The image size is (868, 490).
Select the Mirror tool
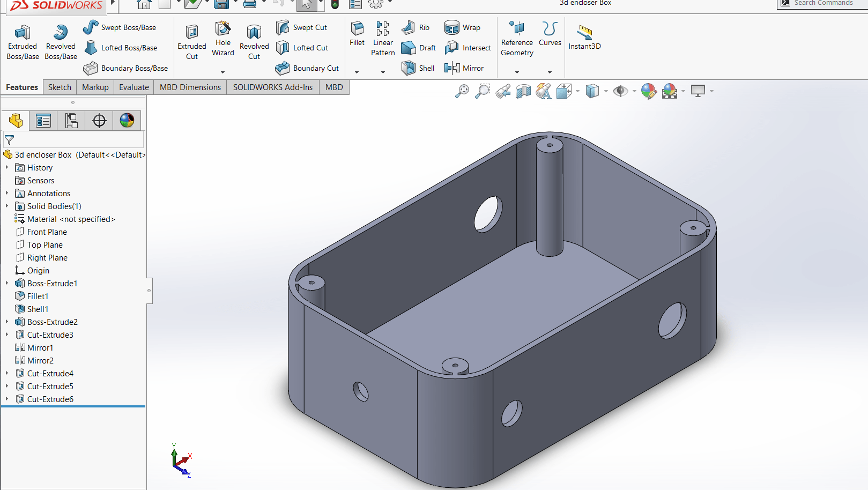click(464, 68)
